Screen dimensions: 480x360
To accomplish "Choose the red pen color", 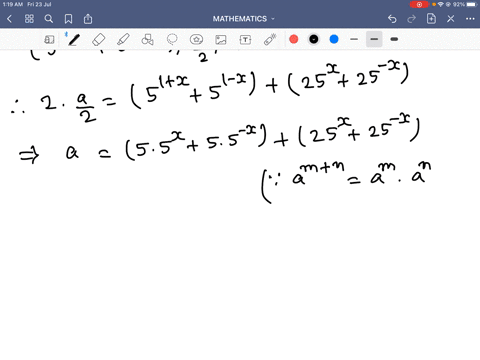I will pos(294,39).
